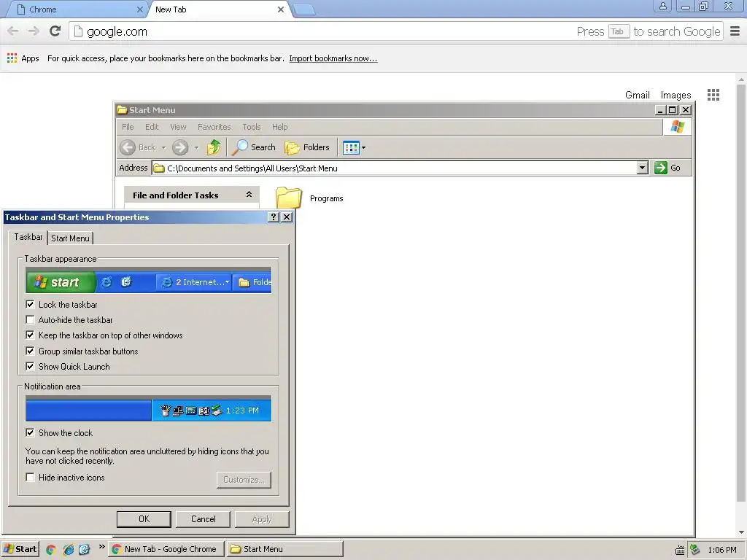
Task: Open the Gmail link
Action: [x=638, y=95]
